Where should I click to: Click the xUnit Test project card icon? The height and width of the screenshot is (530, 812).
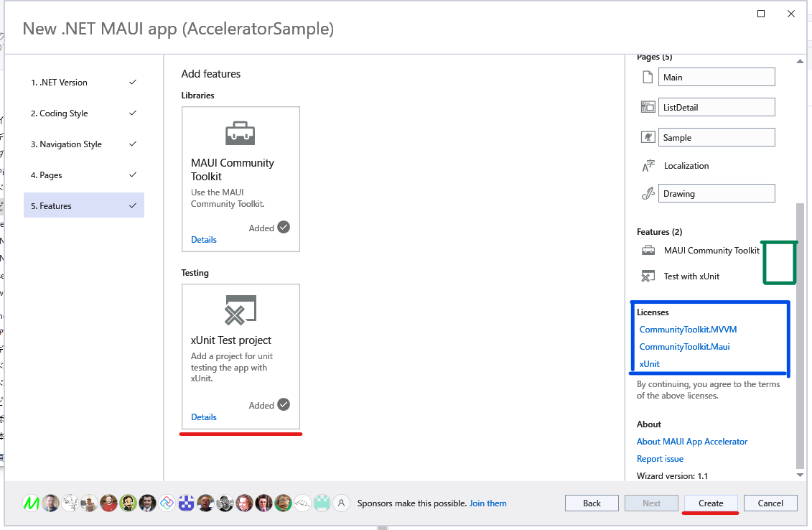point(241,310)
